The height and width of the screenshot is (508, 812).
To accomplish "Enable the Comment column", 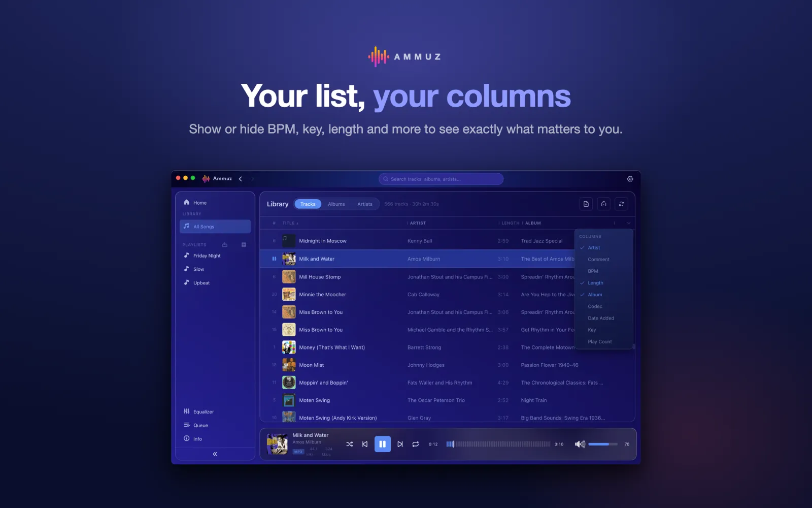I will (x=604, y=260).
